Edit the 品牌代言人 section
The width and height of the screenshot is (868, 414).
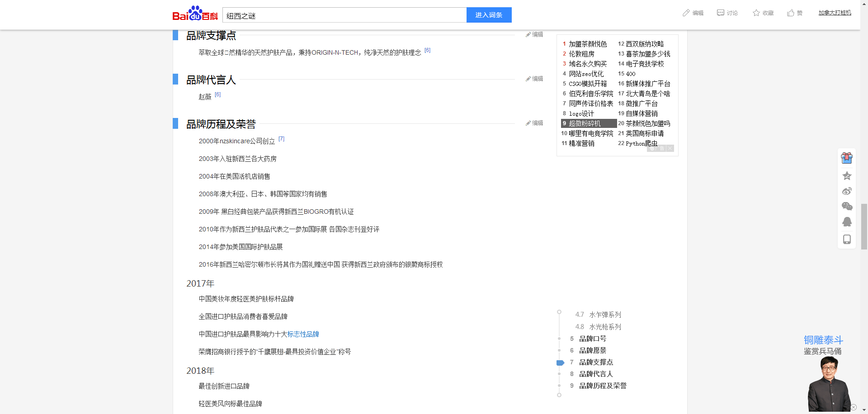[534, 79]
